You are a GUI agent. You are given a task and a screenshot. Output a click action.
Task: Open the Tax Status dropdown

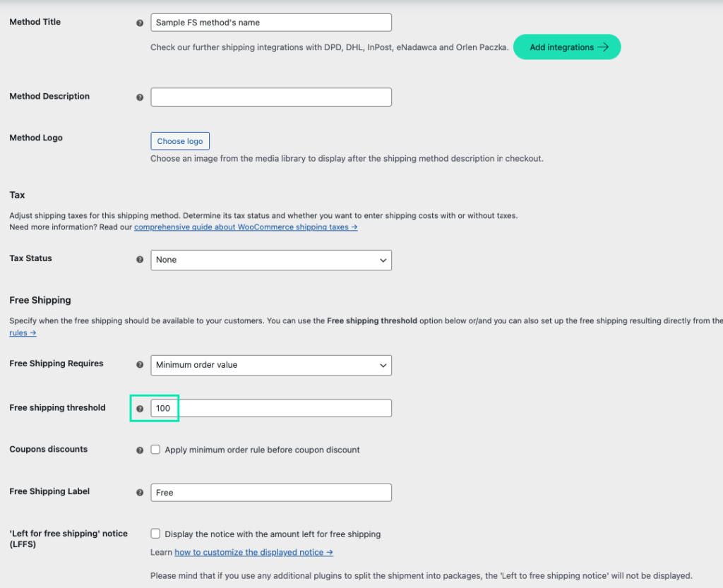point(271,260)
